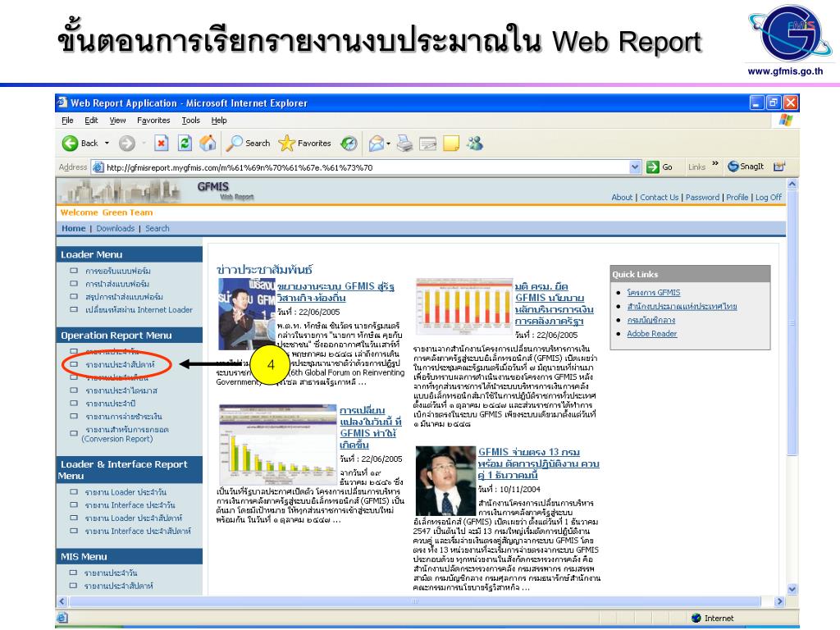
Task: Open the File menu
Action: coord(67,121)
